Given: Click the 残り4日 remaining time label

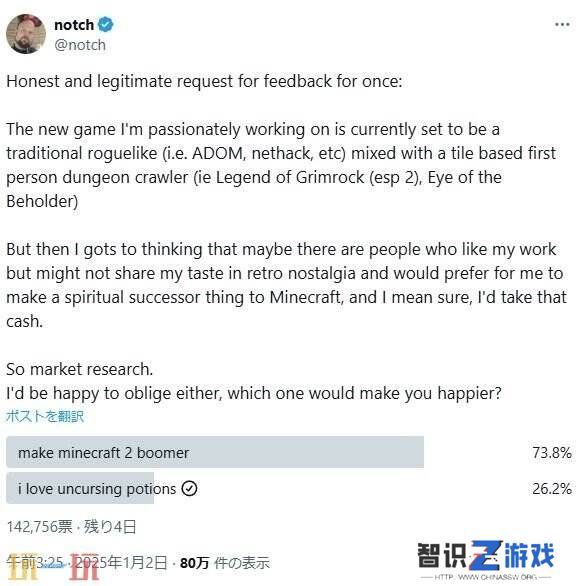Looking at the screenshot, I should click(110, 527).
